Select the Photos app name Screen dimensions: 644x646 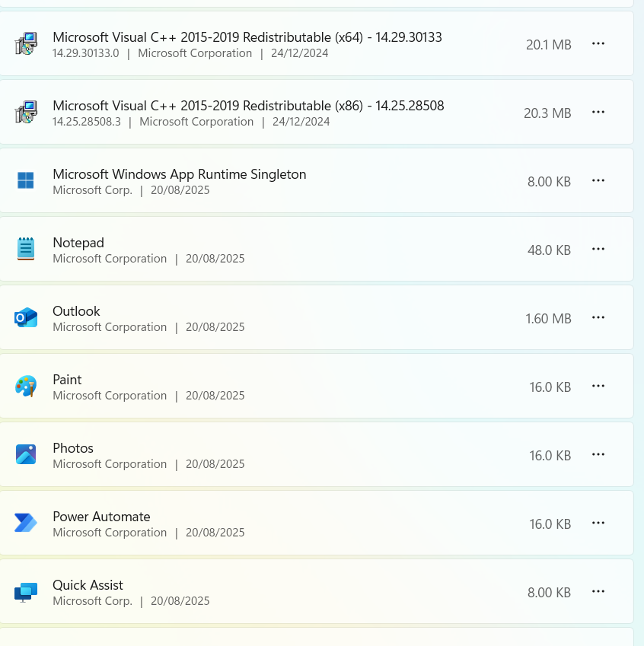73,448
